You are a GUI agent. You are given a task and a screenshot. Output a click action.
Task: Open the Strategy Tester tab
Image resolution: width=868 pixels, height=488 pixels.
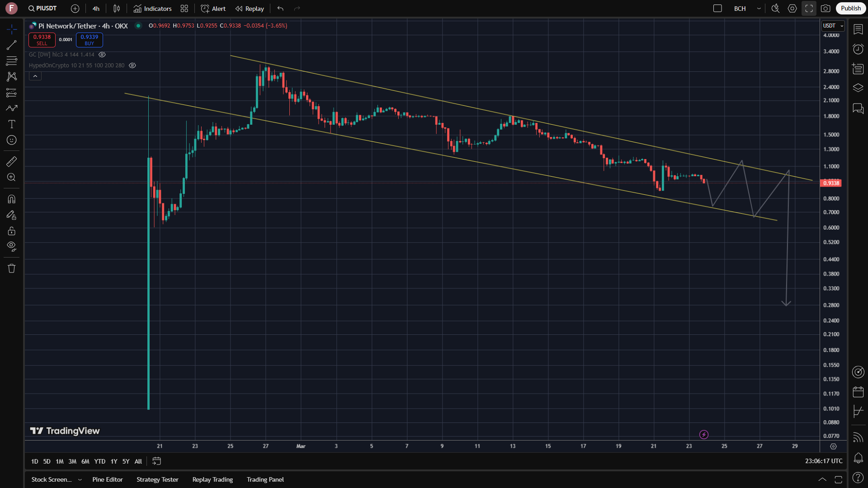point(157,480)
